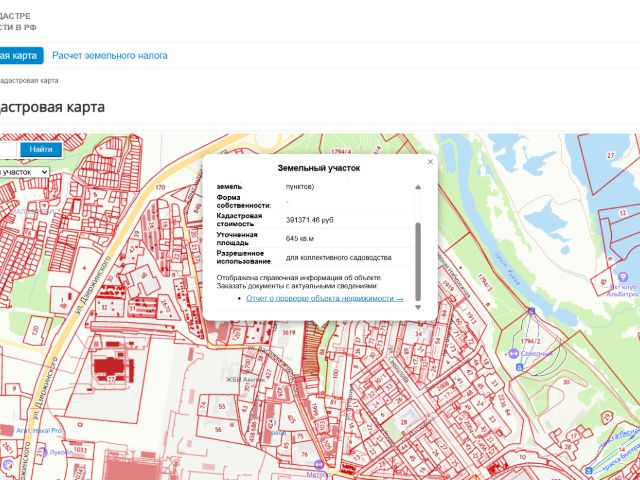Click parcel labeled 1033 on map
Viewport: 640px width, 480px height.
coord(80,450)
